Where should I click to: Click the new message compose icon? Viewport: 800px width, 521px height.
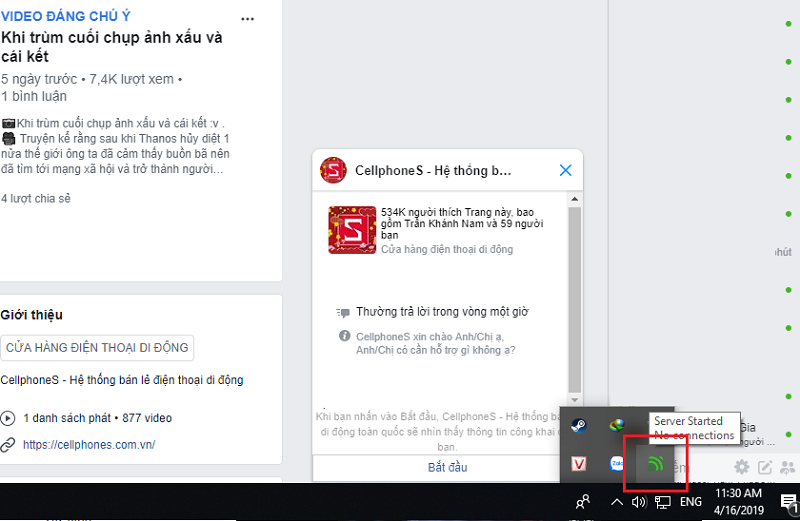pyautogui.click(x=765, y=466)
